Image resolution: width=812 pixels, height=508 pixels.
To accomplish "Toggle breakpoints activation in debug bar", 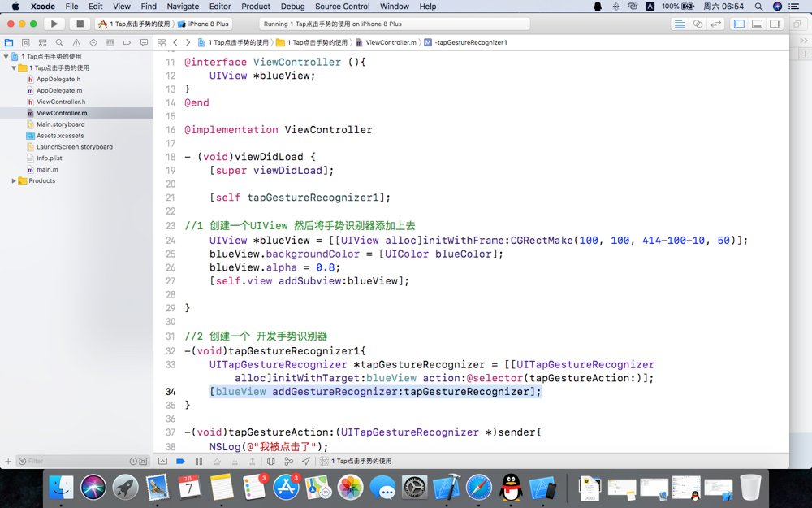I will (x=181, y=461).
